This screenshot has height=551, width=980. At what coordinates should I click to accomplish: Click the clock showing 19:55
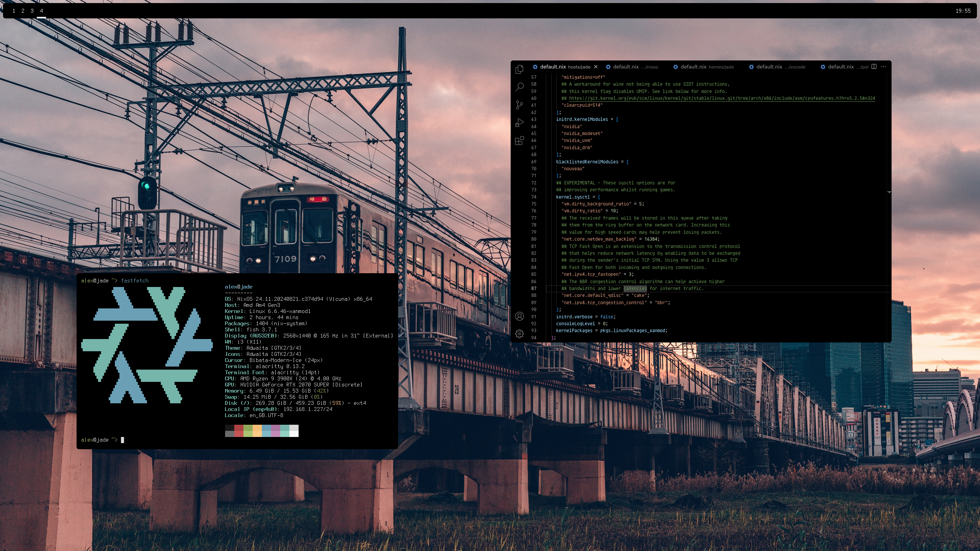point(963,11)
